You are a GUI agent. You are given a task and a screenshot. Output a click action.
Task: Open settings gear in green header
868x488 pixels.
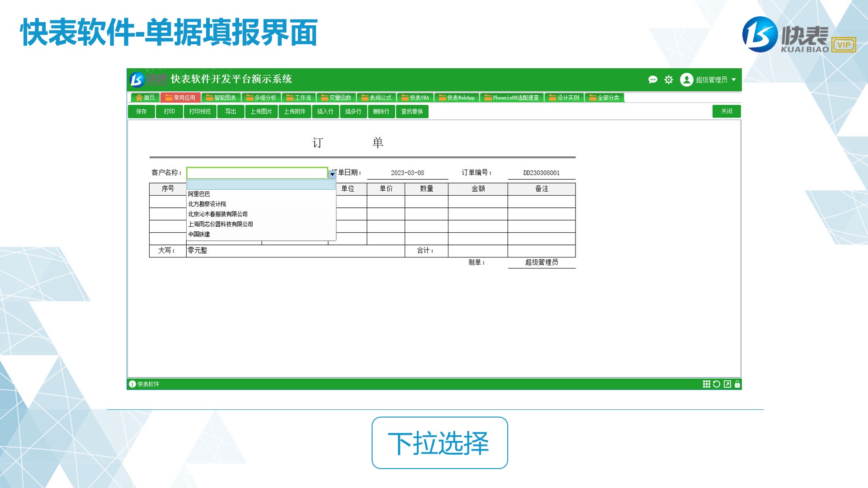coord(669,80)
